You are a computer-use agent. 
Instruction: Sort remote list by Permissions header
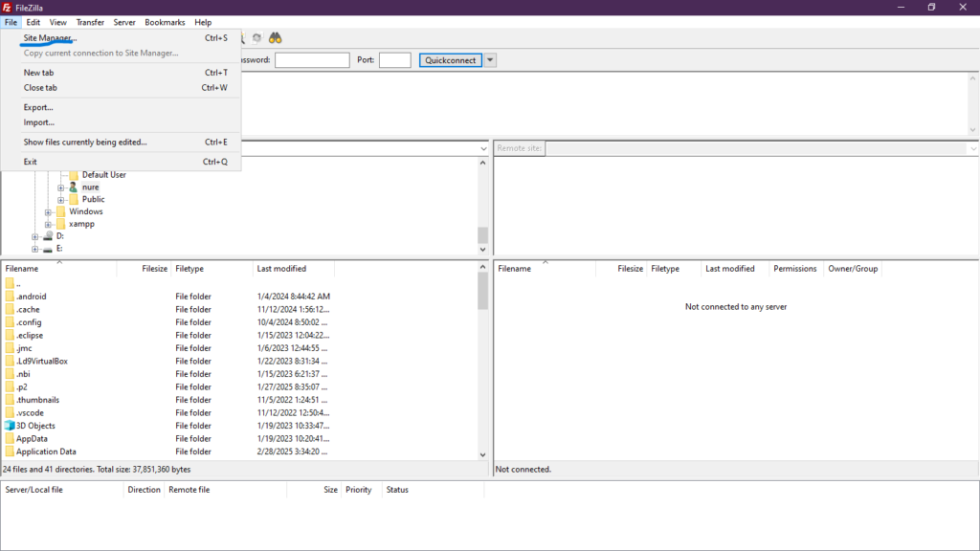point(795,269)
